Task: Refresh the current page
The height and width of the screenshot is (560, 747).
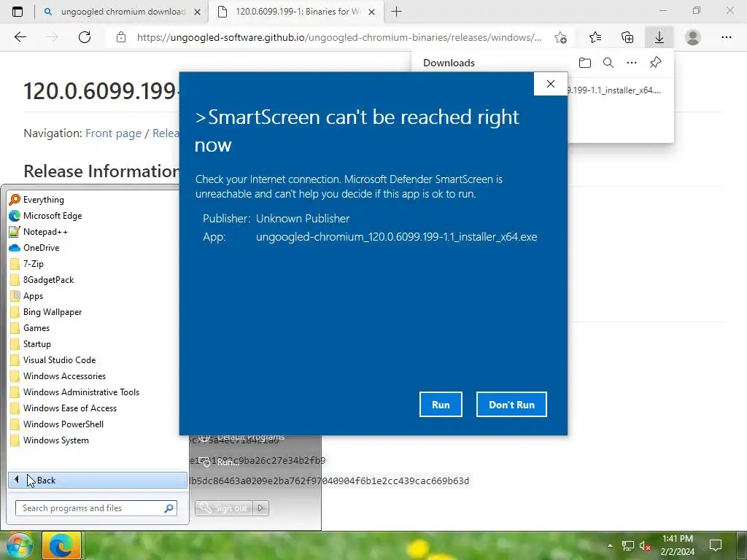Action: coord(85,37)
